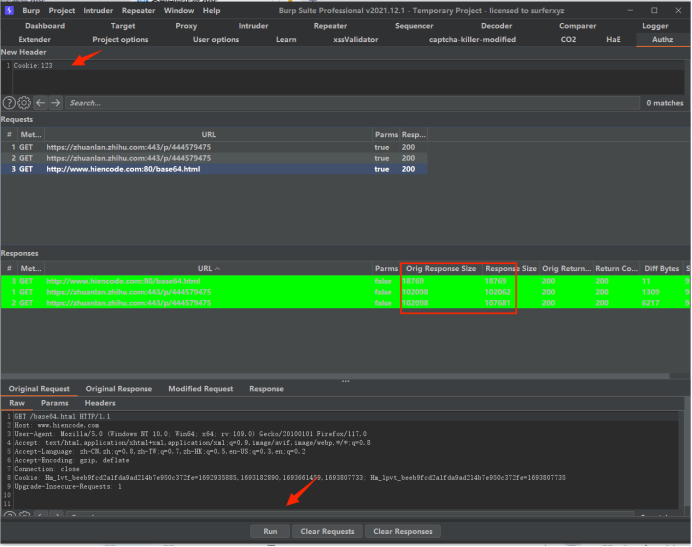This screenshot has width=692, height=547.
Task: Switch to the Repeater tab
Action: [330, 26]
